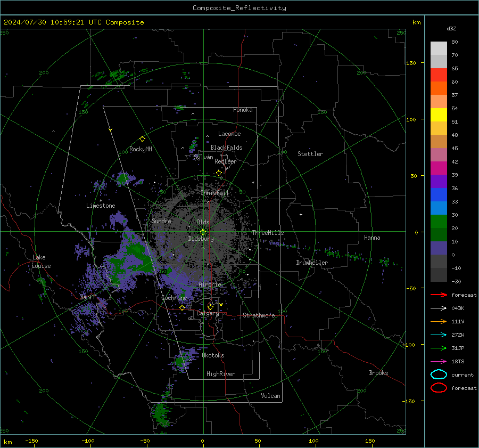
Task: Click the Sundre label
Action: pos(161,221)
